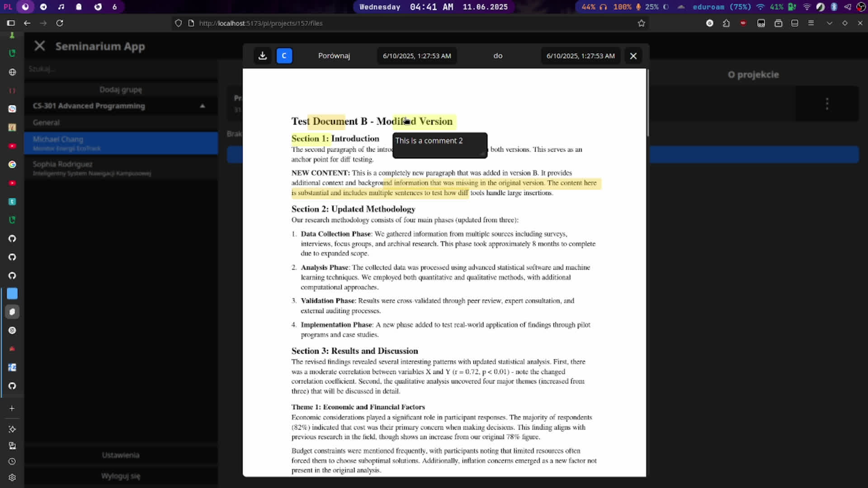This screenshot has height=488, width=868.
Task: Open the second version date dropdown after 'do'
Action: point(580,56)
